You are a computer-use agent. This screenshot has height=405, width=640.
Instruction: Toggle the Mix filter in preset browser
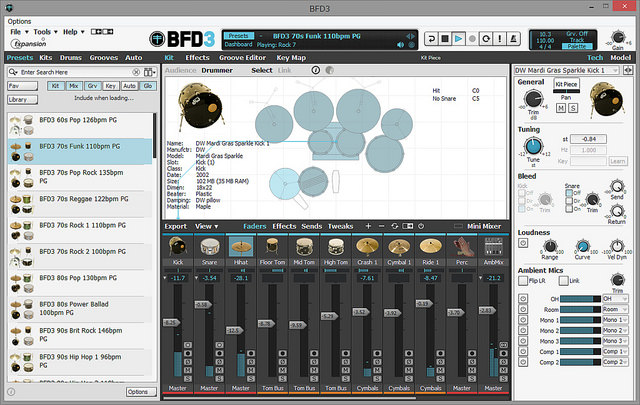pos(74,86)
